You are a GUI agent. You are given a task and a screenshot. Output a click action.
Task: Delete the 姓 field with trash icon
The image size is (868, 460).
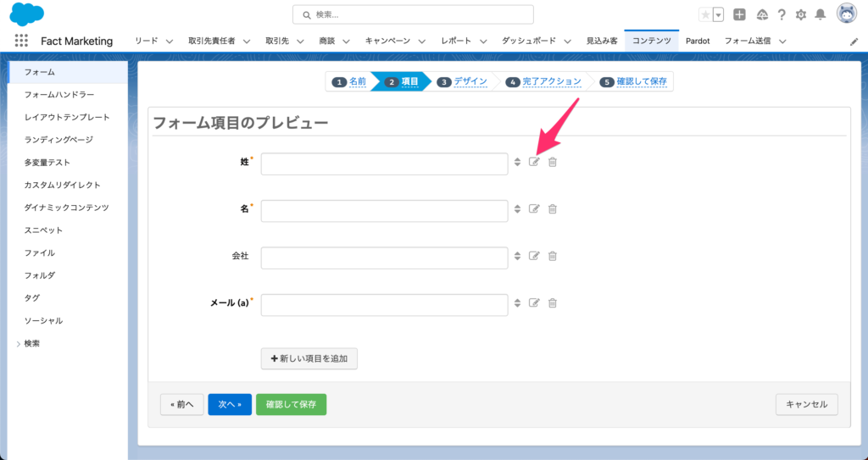pos(553,162)
